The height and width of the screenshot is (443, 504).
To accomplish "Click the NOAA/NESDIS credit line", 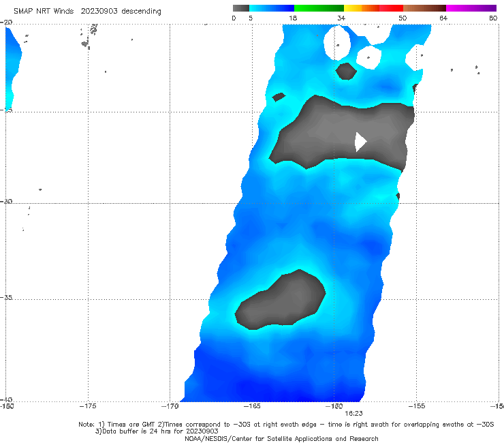I will 281,438.
